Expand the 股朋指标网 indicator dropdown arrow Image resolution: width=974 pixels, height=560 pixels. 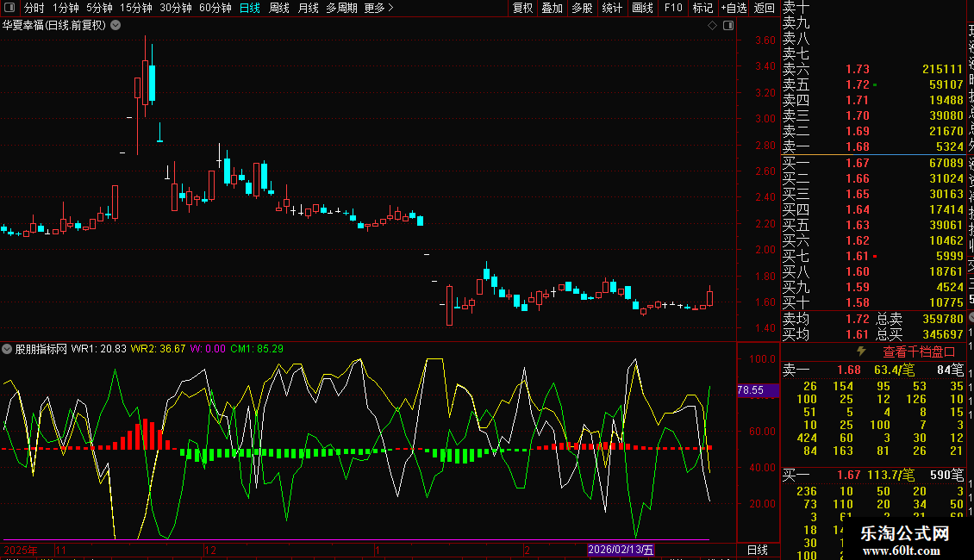click(x=8, y=349)
